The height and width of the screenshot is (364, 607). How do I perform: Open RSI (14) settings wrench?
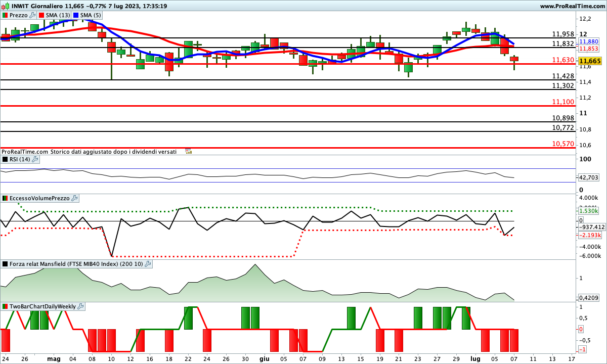(x=35, y=159)
